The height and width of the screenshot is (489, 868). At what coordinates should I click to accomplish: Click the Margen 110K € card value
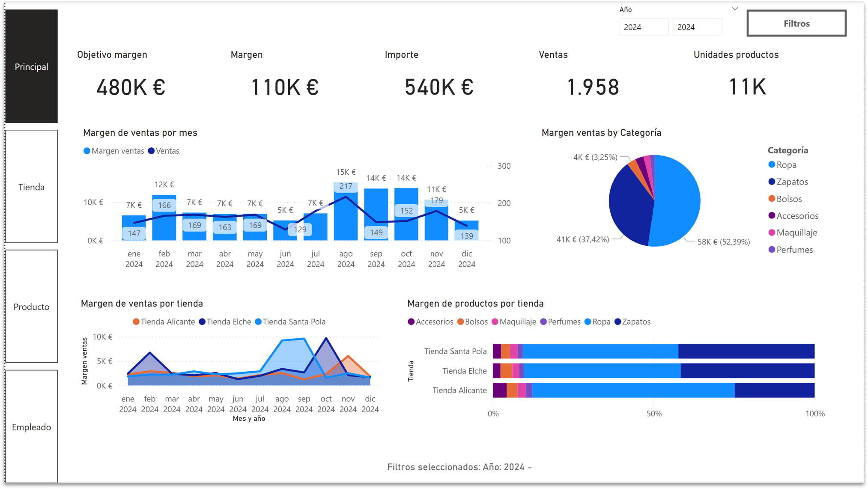[x=285, y=87]
